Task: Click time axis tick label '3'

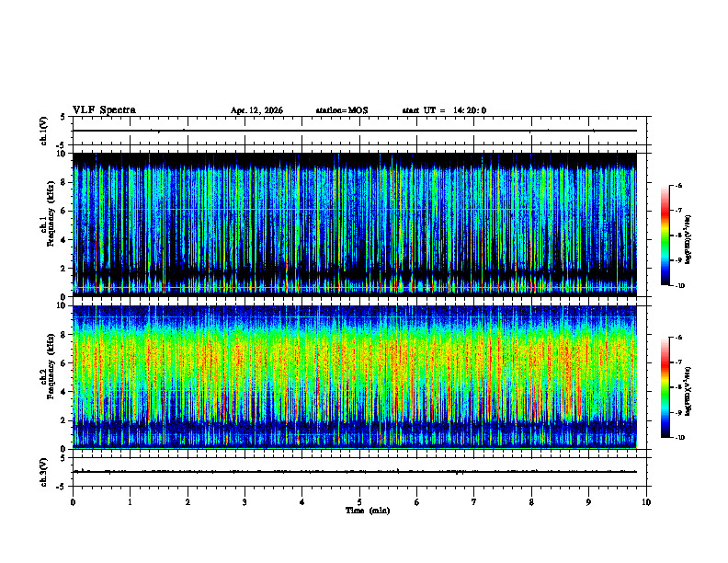Action: 245,502
